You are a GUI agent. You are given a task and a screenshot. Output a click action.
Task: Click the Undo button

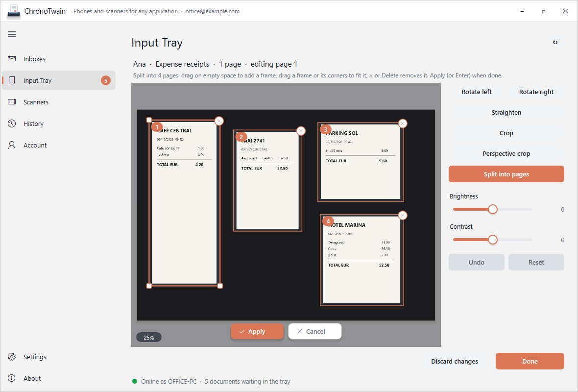476,262
